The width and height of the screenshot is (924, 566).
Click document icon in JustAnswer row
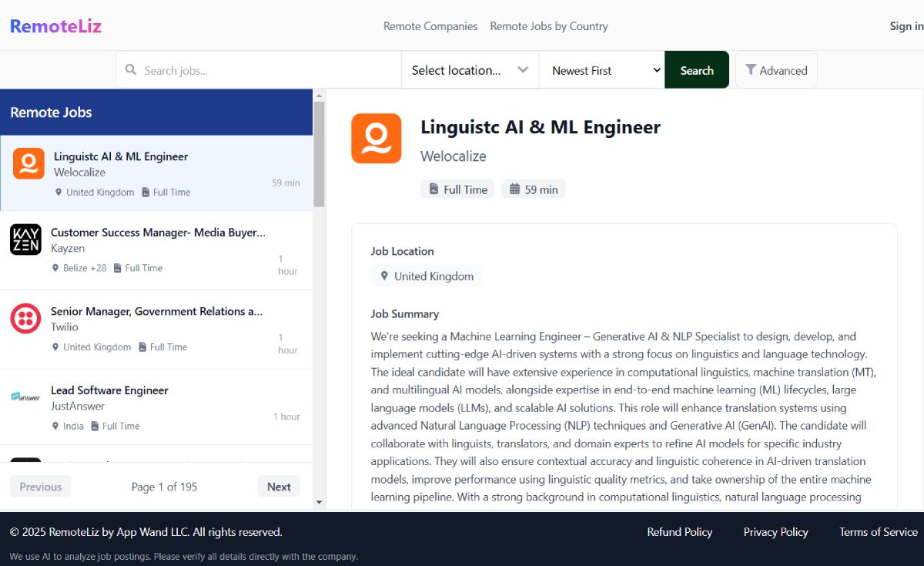pos(95,426)
